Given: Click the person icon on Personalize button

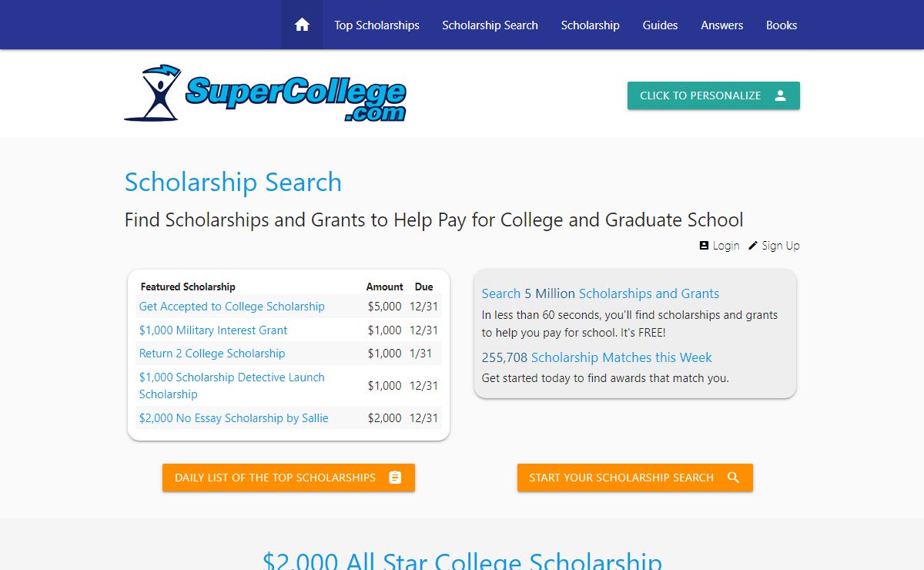Looking at the screenshot, I should 780,96.
